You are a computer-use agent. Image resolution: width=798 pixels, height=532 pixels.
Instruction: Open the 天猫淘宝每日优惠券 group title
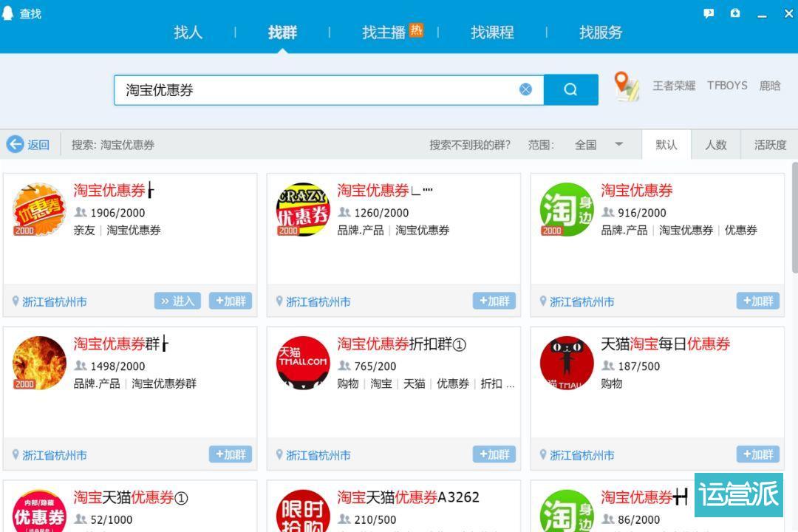tap(665, 344)
